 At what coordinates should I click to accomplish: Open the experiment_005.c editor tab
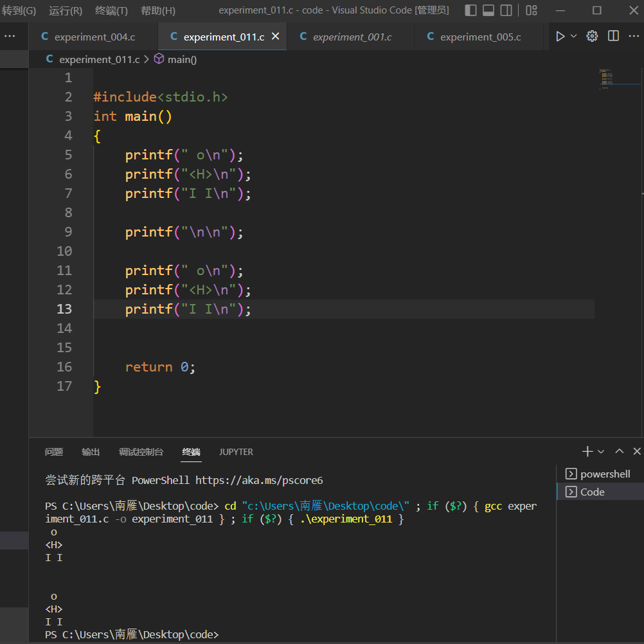coord(480,37)
